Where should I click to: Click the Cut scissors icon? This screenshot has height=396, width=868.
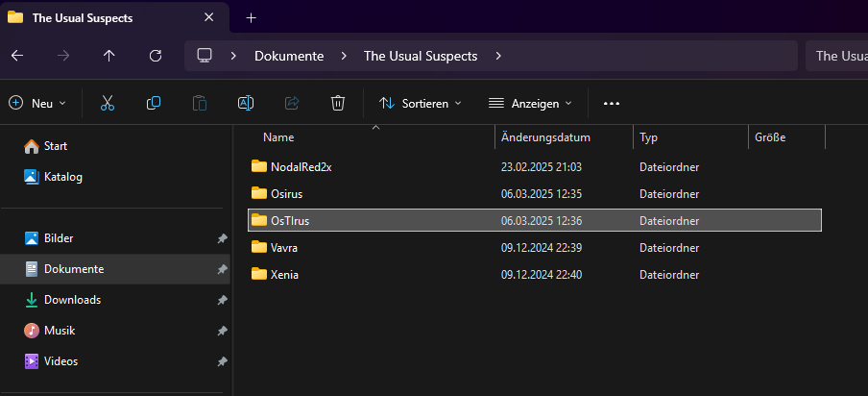pos(108,103)
